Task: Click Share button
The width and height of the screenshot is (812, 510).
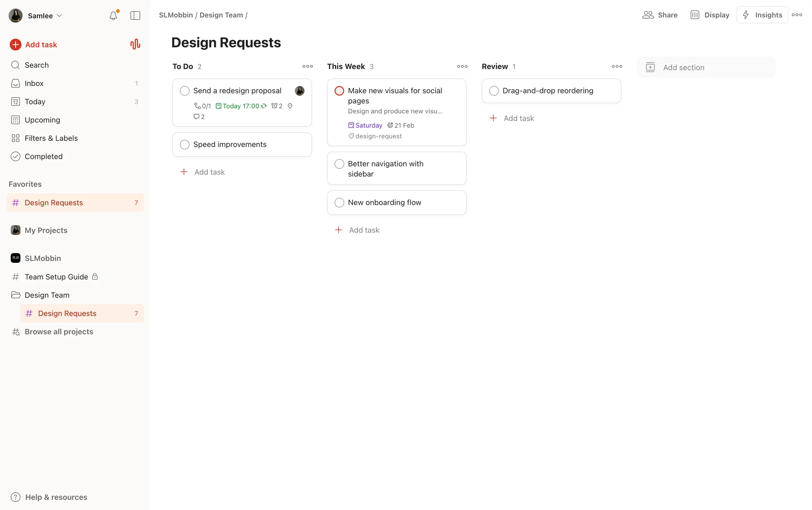Action: pos(660,15)
